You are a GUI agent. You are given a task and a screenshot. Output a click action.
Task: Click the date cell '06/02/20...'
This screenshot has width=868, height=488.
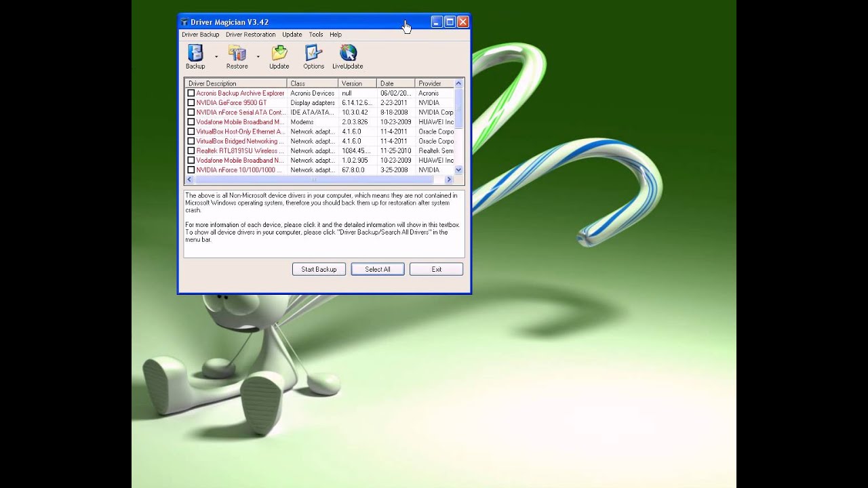(x=396, y=94)
